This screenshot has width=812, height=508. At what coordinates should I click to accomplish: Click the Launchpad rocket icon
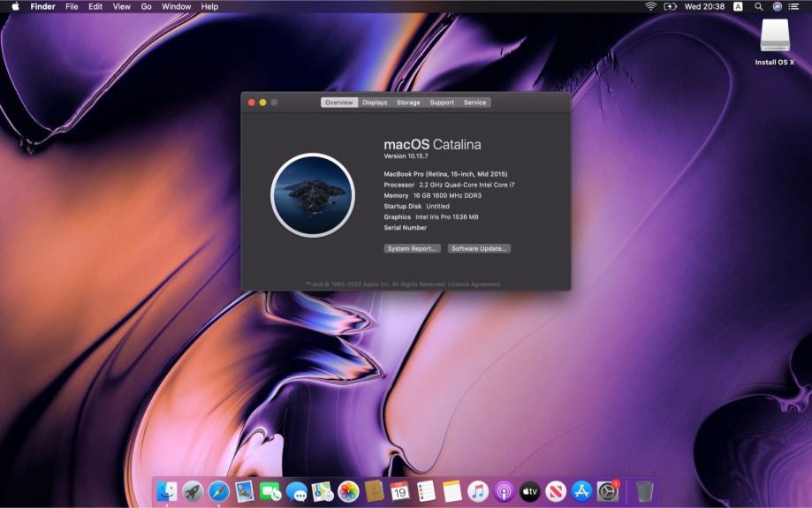tap(193, 491)
